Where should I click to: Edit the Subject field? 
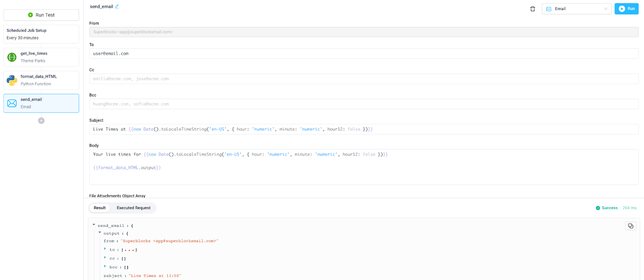364,129
